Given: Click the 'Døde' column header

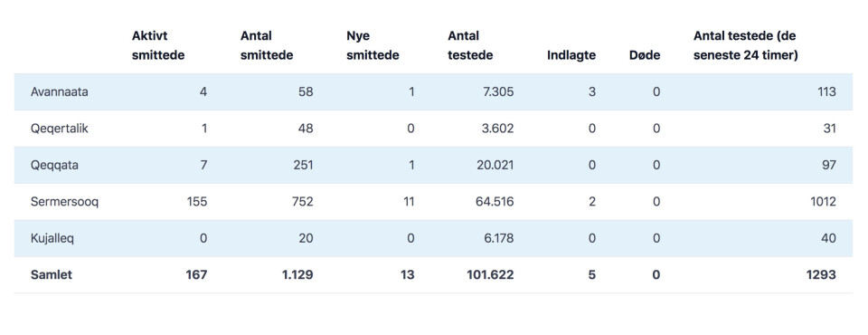Looking at the screenshot, I should point(645,55).
